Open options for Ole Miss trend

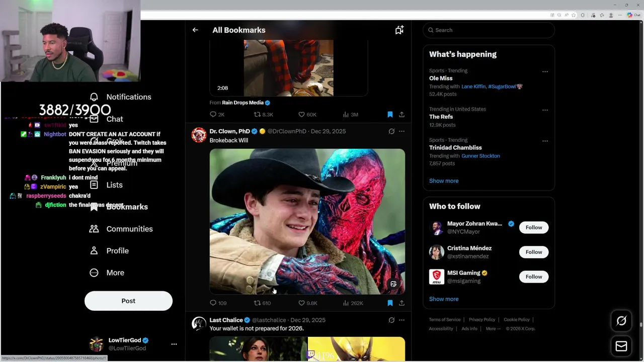(x=545, y=72)
